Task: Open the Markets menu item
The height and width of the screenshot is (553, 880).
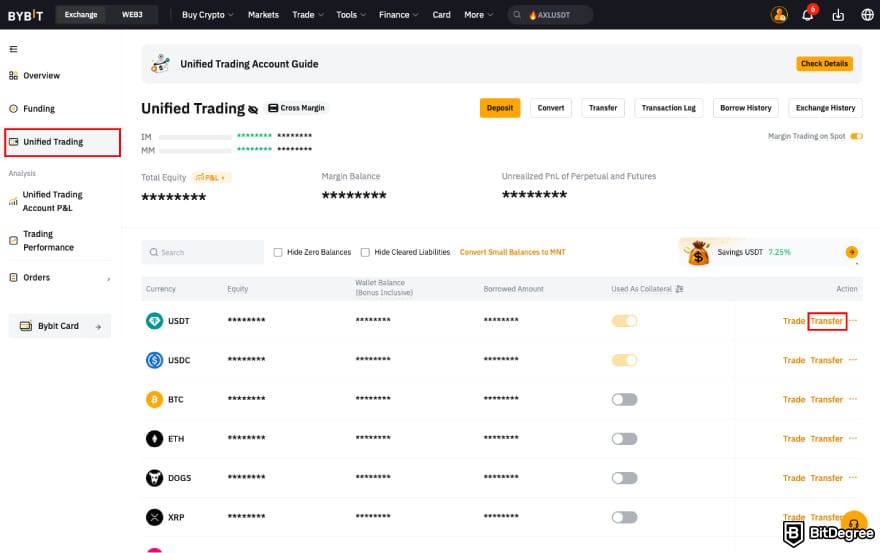Action: pyautogui.click(x=263, y=15)
